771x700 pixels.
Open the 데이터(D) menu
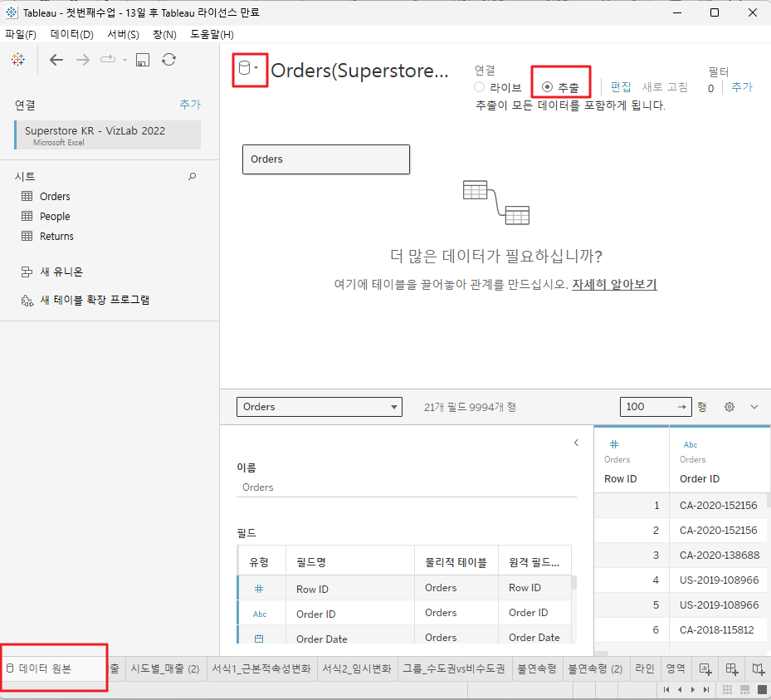(x=72, y=34)
